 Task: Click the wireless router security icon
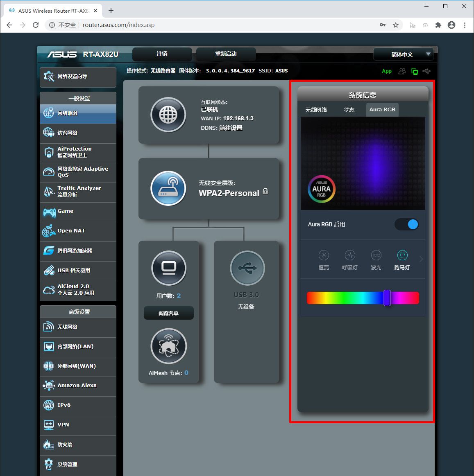[x=168, y=188]
